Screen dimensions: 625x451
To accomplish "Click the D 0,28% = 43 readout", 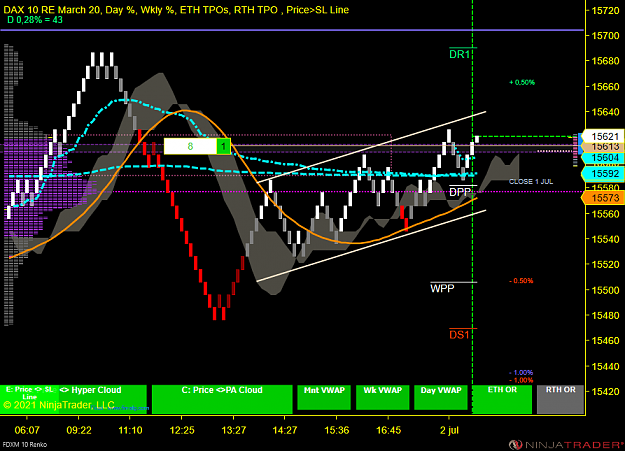I will (35, 20).
